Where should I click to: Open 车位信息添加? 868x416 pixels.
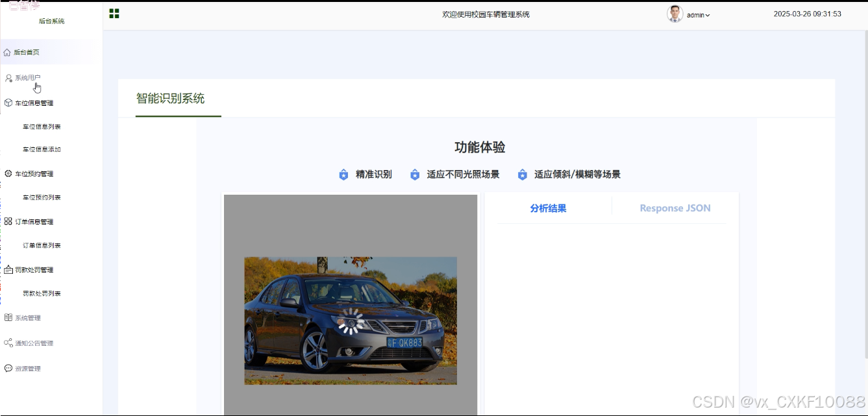(42, 149)
